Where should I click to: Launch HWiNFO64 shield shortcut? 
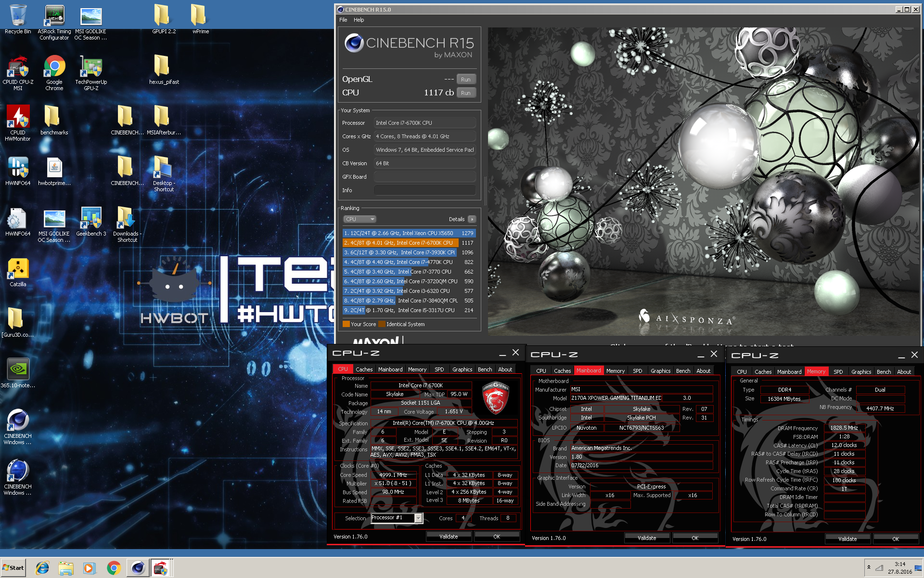[18, 171]
